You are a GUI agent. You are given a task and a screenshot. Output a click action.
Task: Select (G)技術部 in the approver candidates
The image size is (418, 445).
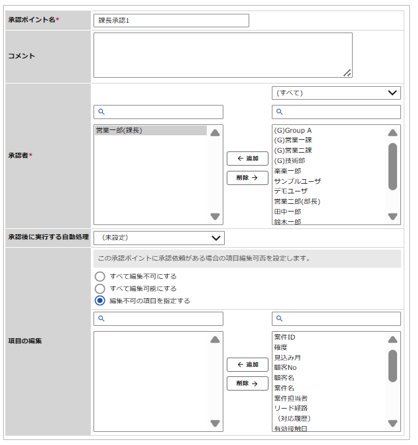coord(289,161)
